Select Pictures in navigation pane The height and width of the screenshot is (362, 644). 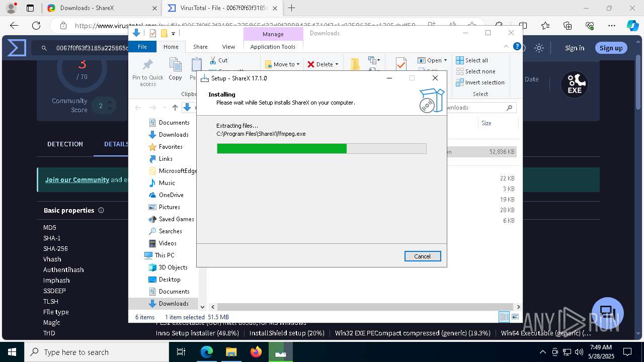[x=164, y=207]
